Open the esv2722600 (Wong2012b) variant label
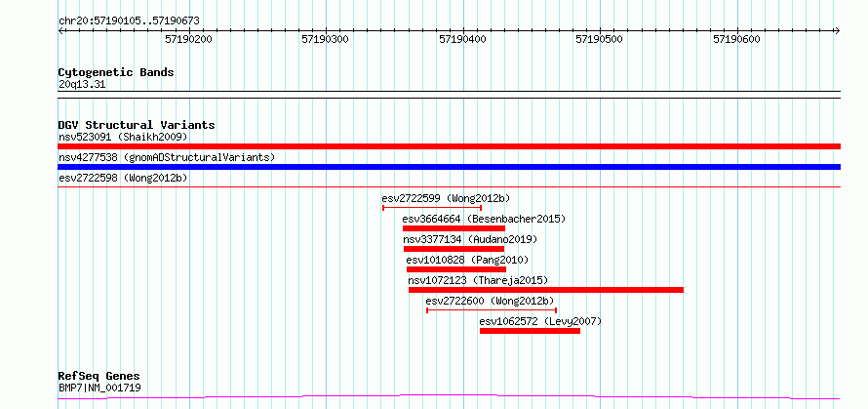The width and height of the screenshot is (868, 409). tap(490, 301)
